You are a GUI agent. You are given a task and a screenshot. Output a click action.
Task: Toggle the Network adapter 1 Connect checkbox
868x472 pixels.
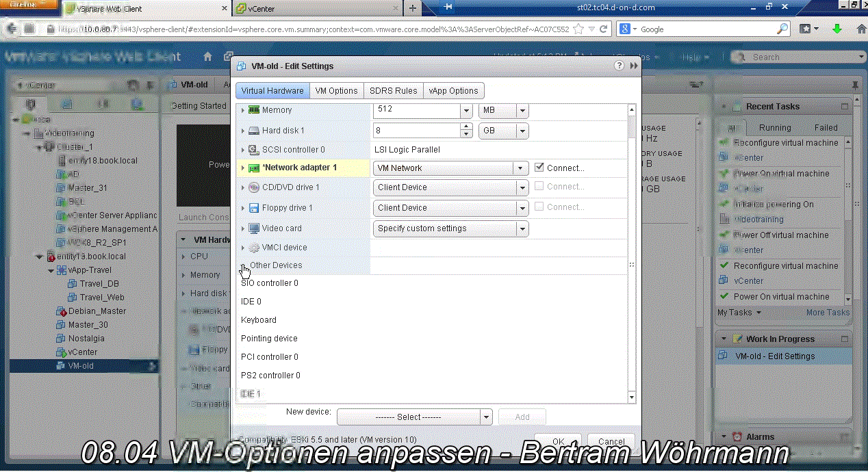point(539,168)
